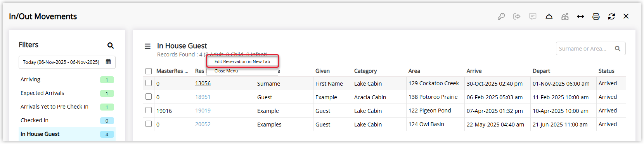The width and height of the screenshot is (644, 144).
Task: Select the Checked In filter
Action: tap(67, 120)
